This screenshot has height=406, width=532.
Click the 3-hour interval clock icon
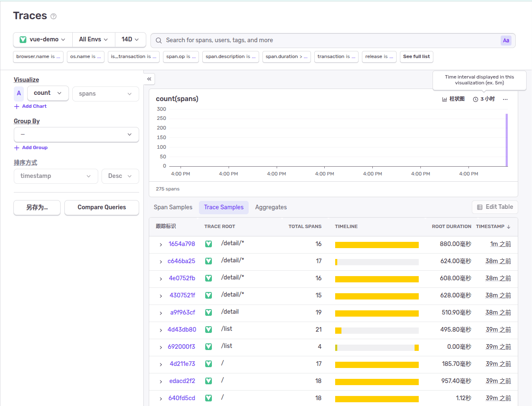476,99
